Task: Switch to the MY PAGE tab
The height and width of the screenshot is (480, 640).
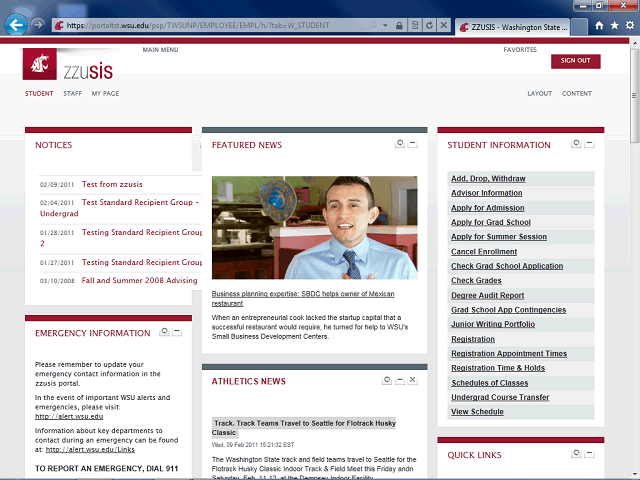Action: coord(105,93)
